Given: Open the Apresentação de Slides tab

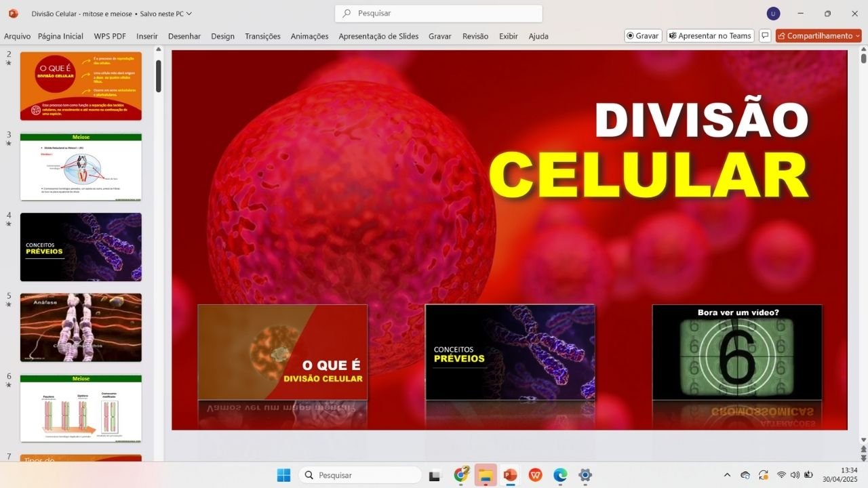Looking at the screenshot, I should 378,36.
